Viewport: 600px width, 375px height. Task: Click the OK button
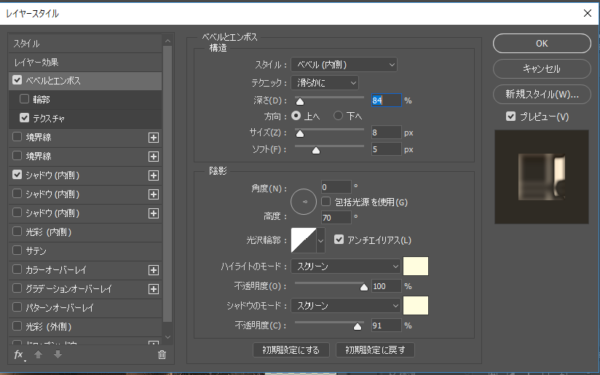point(542,43)
